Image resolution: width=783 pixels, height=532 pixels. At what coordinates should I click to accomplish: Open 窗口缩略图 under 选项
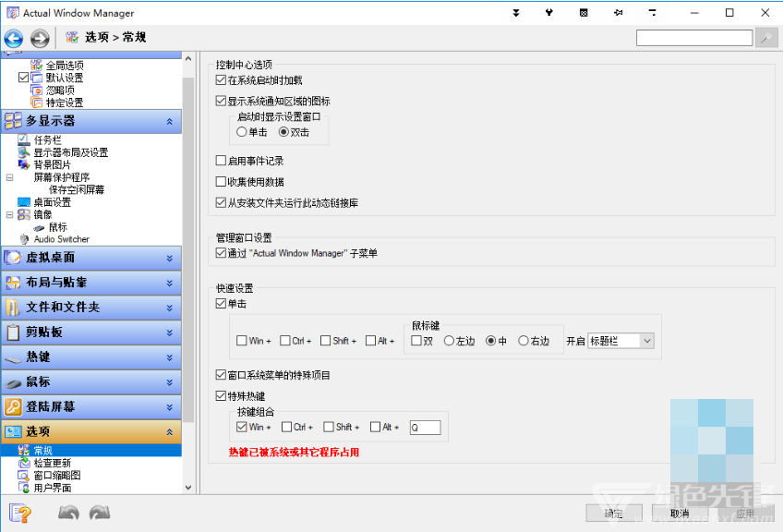(57, 476)
